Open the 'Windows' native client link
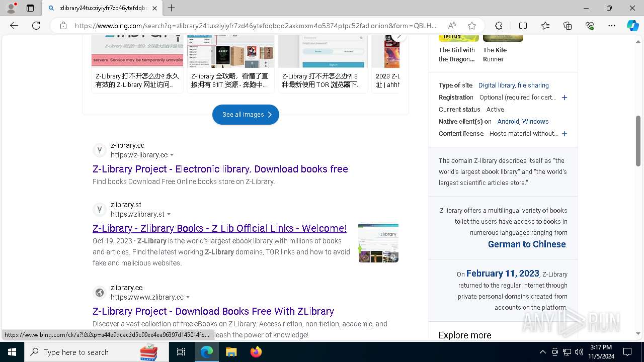Image resolution: width=644 pixels, height=362 pixels. coord(535,122)
